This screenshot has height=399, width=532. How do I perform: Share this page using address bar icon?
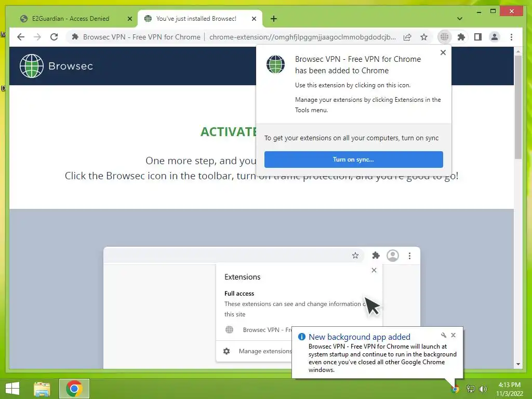407,37
